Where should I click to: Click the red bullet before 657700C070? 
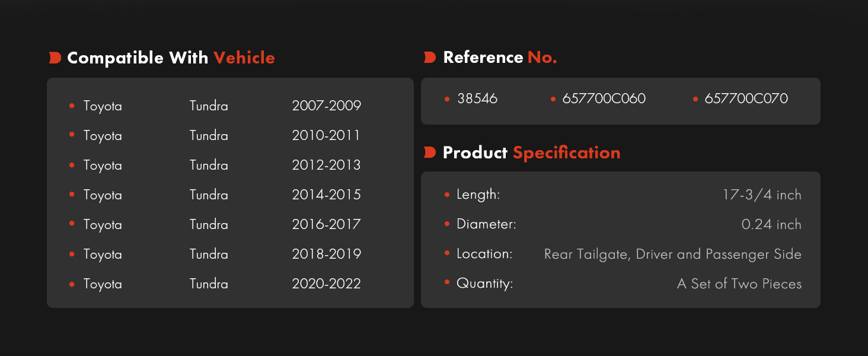tap(695, 99)
